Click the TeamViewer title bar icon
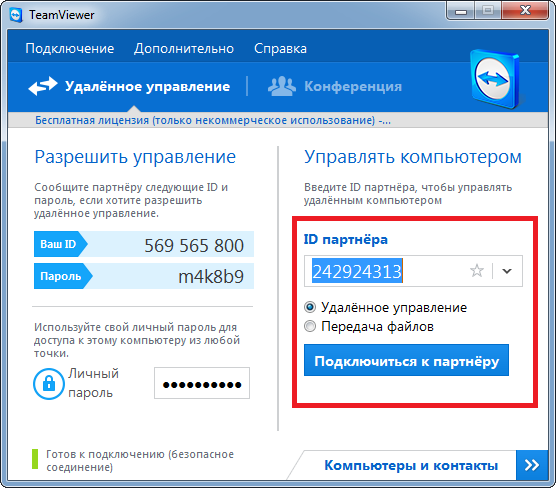The height and width of the screenshot is (488, 556). click(x=15, y=15)
